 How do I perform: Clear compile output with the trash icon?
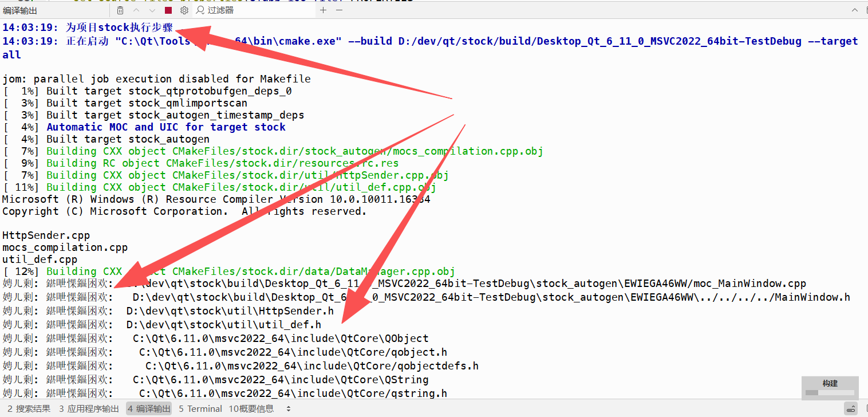(x=120, y=10)
